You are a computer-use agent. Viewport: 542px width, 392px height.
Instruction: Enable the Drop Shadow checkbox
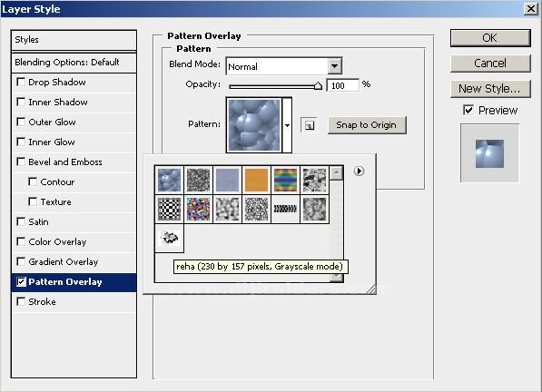pos(21,82)
